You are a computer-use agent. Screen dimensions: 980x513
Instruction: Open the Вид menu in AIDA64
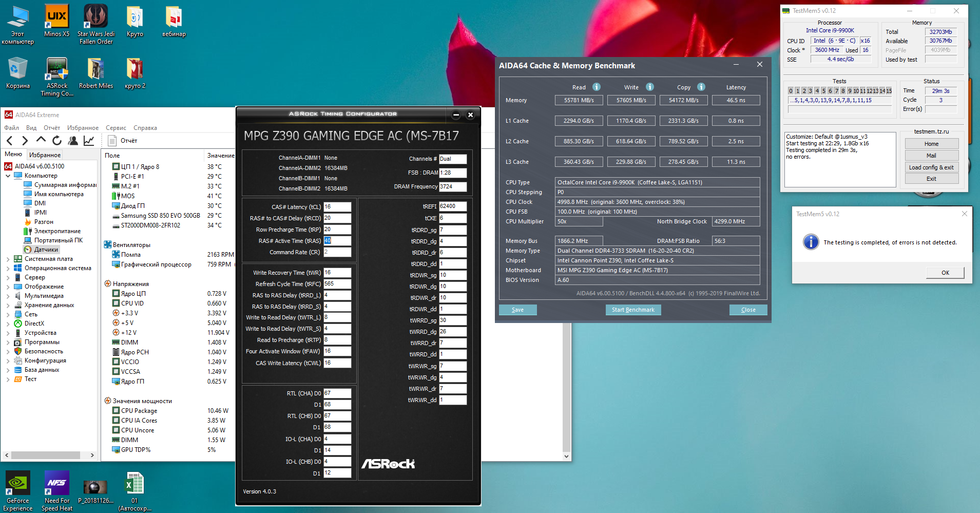point(31,128)
